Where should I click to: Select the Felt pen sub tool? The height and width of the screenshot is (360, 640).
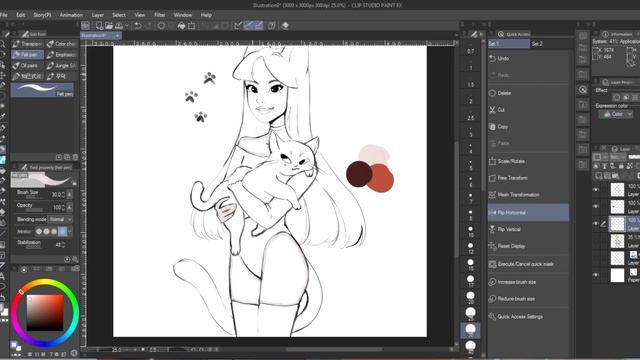pos(27,54)
